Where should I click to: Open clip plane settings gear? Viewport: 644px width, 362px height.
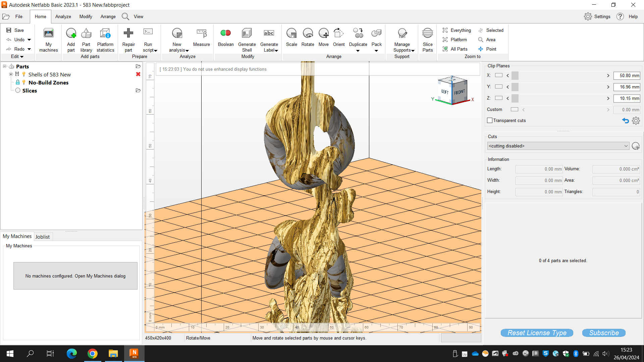coord(636,121)
